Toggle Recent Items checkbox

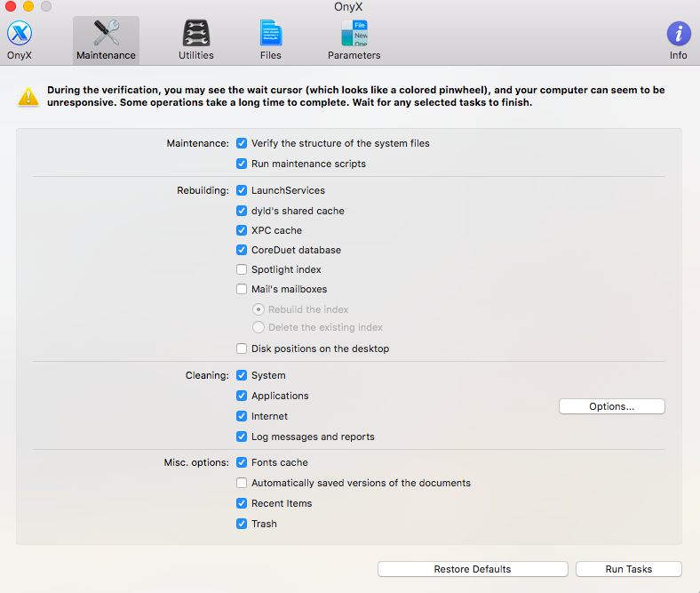pyautogui.click(x=242, y=503)
